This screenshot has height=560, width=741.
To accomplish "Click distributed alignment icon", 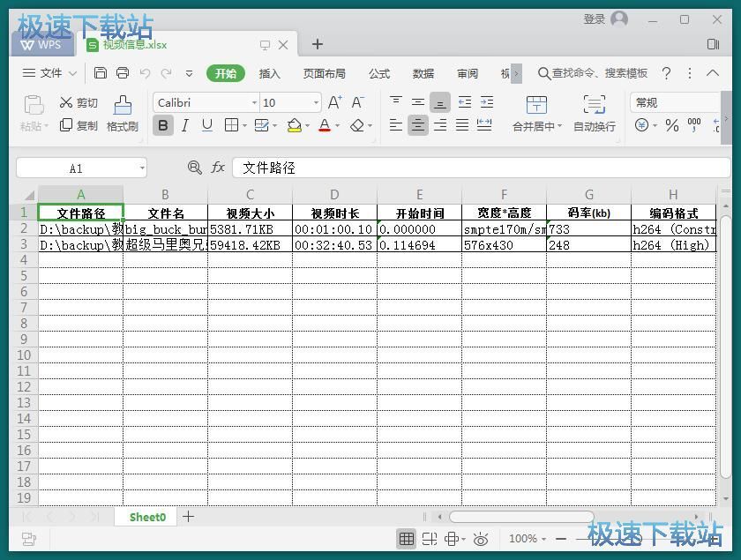I will coord(484,124).
